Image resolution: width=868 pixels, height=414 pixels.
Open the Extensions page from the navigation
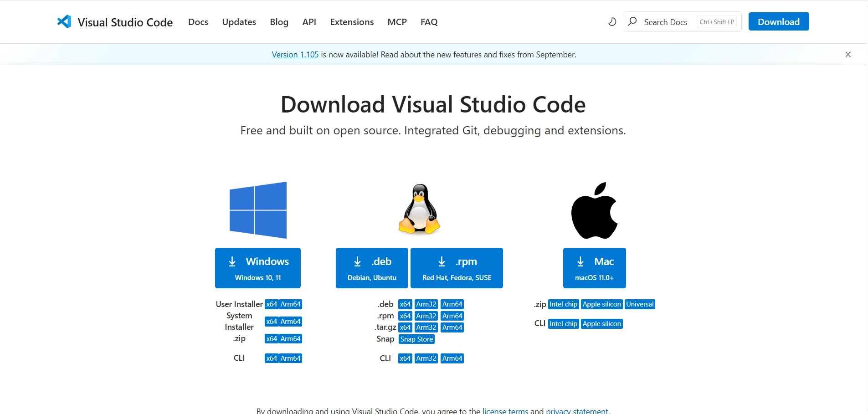tap(351, 22)
